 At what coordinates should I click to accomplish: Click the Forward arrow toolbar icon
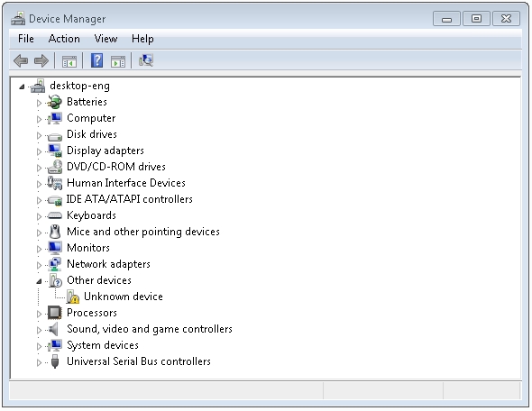(41, 61)
